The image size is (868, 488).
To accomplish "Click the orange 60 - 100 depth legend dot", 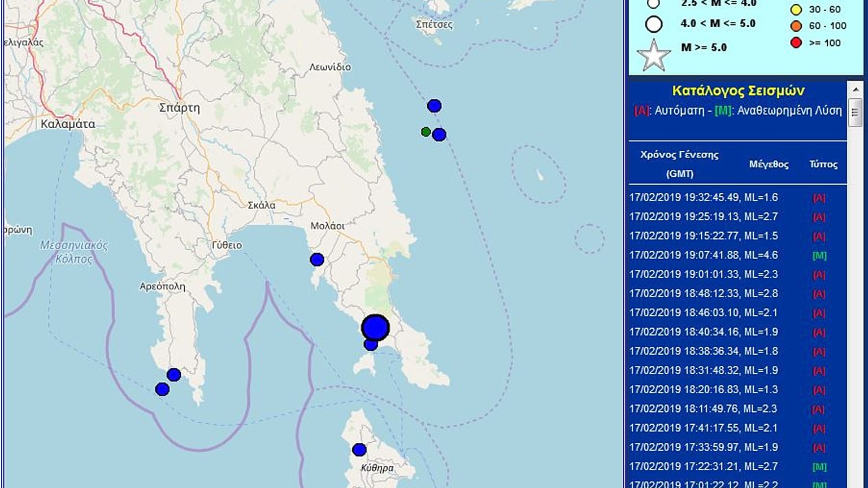I will coord(796,26).
